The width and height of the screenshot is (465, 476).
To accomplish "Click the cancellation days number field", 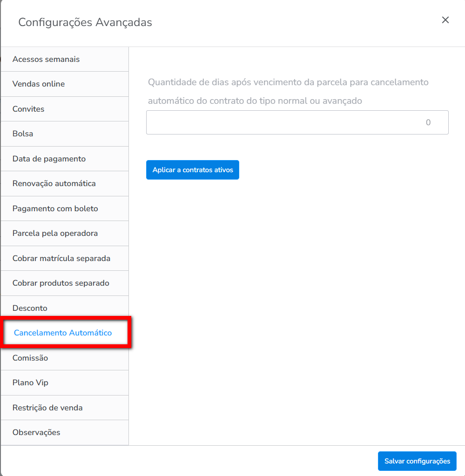I will pos(297,122).
